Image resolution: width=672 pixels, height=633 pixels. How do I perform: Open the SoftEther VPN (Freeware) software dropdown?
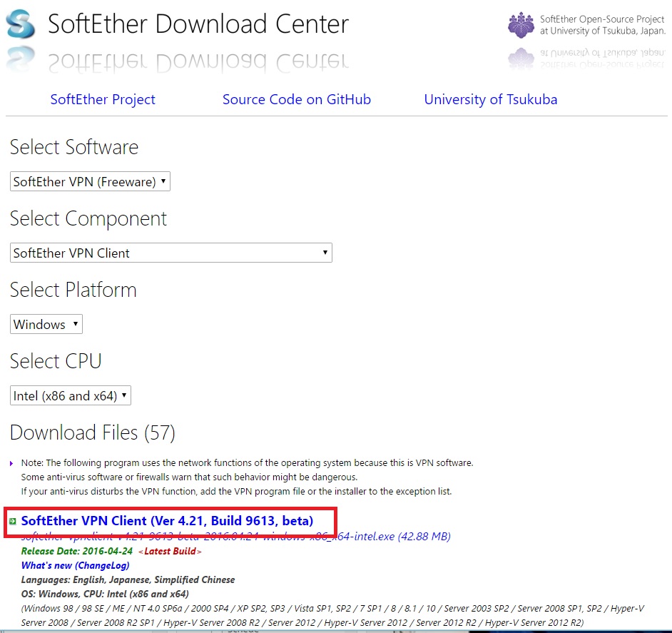[x=89, y=181]
